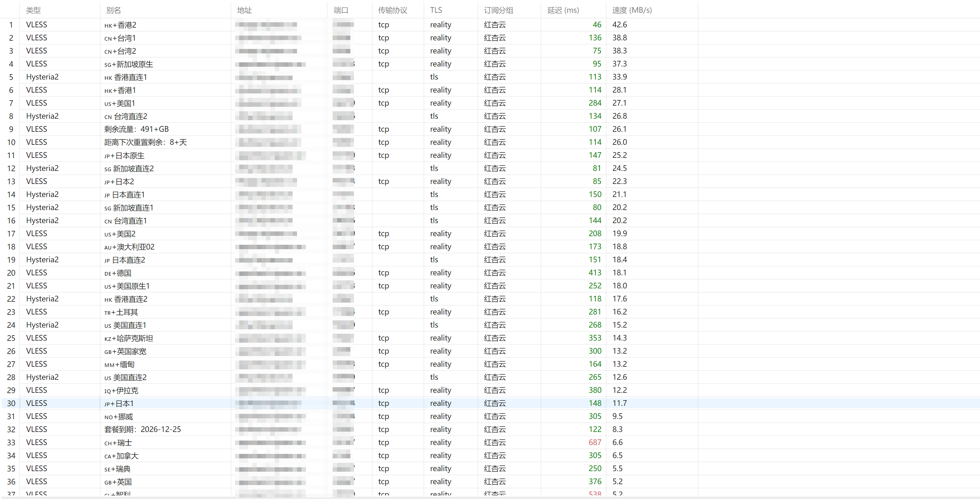Select the TR+土耳其 server row
Viewport: 980px width, 499px height.
pos(490,312)
